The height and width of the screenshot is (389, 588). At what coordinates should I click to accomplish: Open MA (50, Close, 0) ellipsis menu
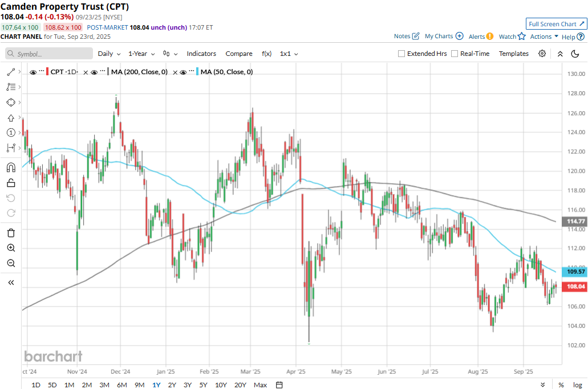coord(192,71)
